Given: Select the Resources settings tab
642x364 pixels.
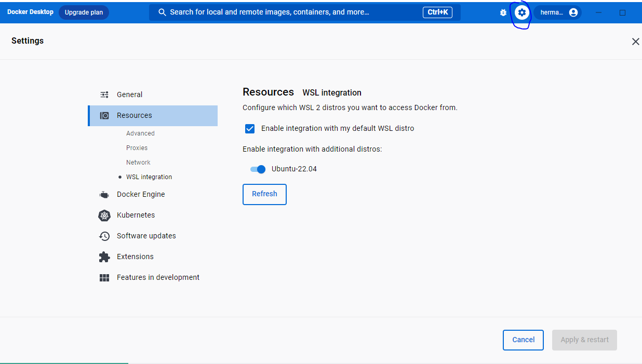Looking at the screenshot, I should [x=135, y=115].
